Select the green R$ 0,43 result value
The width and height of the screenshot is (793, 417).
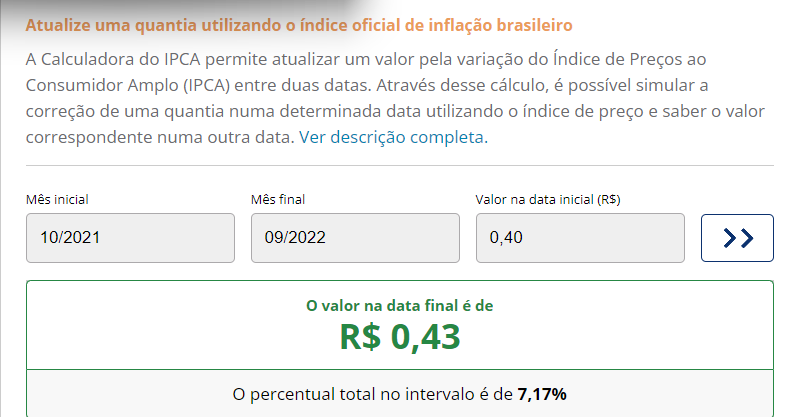(399, 337)
